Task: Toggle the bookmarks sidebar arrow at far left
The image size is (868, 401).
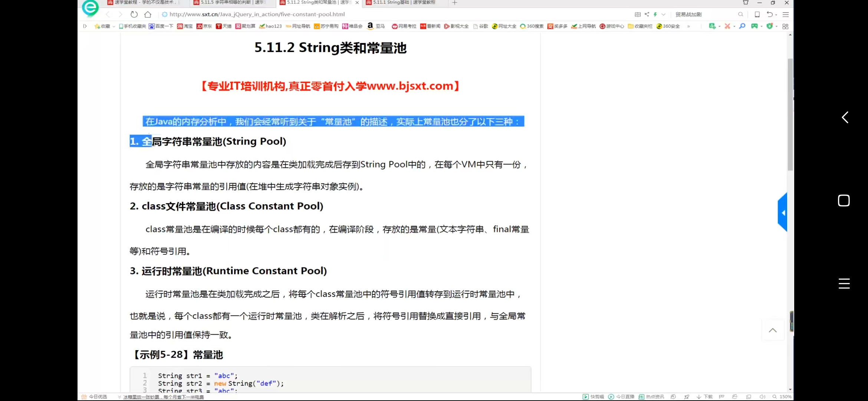Action: [85, 26]
